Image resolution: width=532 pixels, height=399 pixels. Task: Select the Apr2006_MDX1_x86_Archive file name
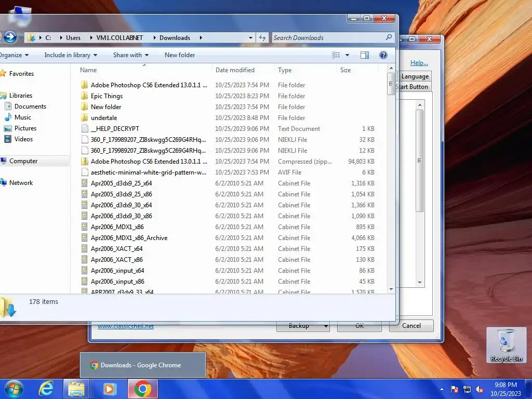pos(129,238)
